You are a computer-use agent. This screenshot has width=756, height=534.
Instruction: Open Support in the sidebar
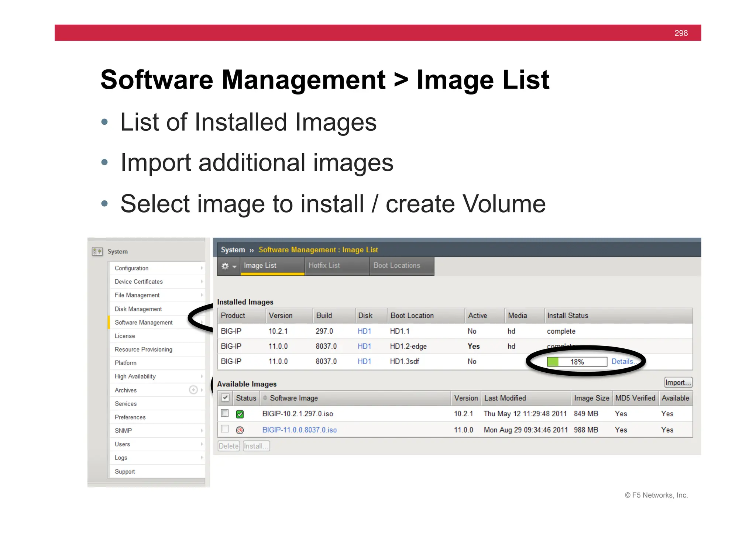pos(157,471)
